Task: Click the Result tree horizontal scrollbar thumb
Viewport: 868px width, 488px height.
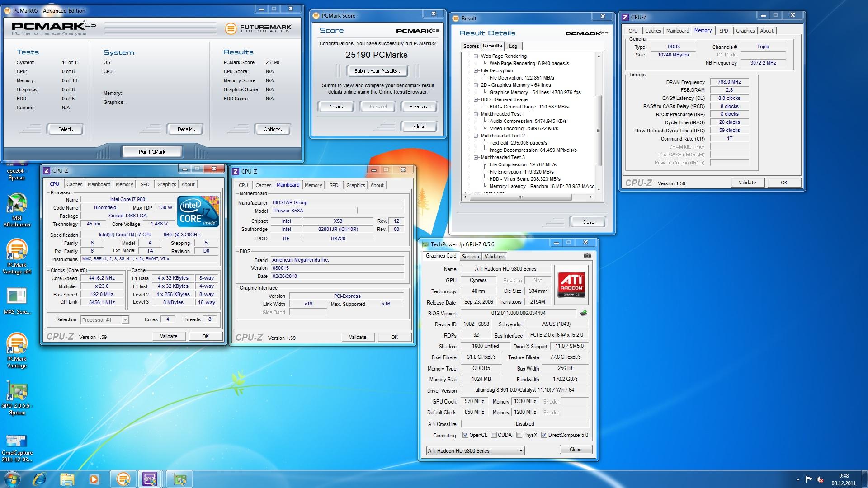Action: click(x=520, y=197)
